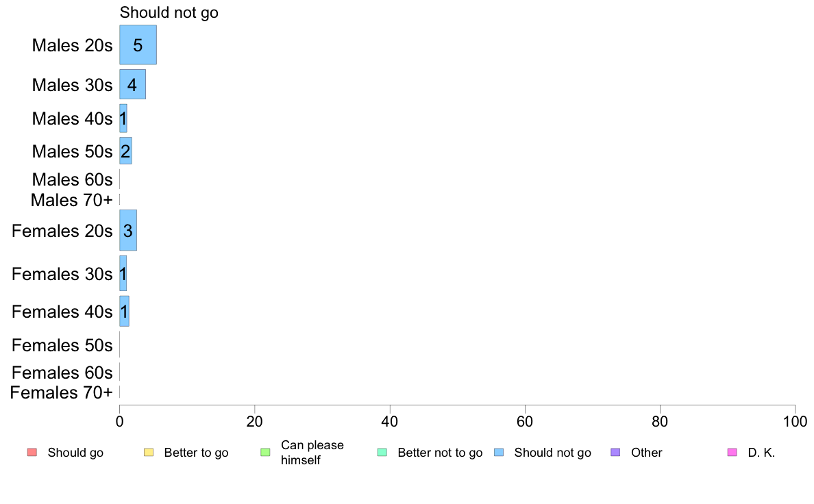Click the 100 tick on x-axis
Viewport: 814px width, 504px height.
(x=795, y=421)
